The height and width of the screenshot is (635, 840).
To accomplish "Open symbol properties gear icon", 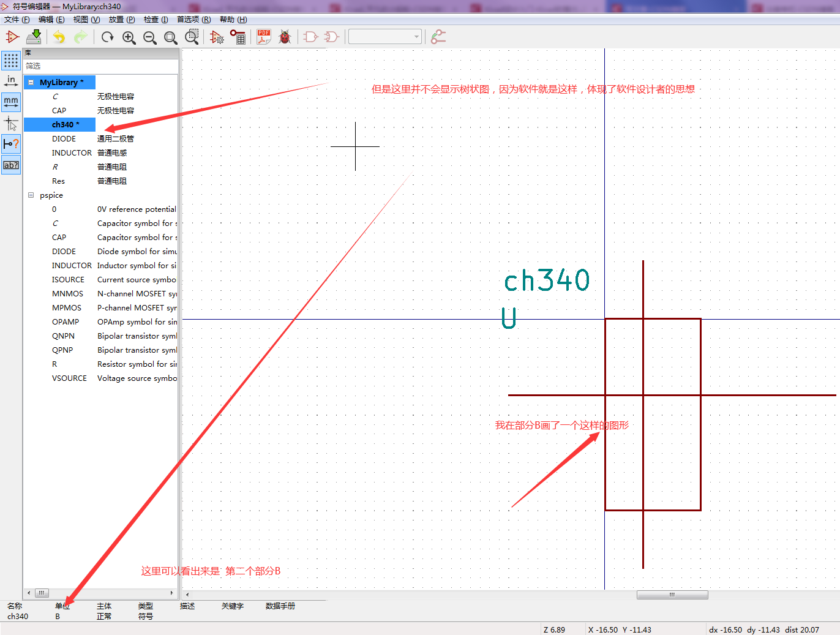I will click(217, 37).
